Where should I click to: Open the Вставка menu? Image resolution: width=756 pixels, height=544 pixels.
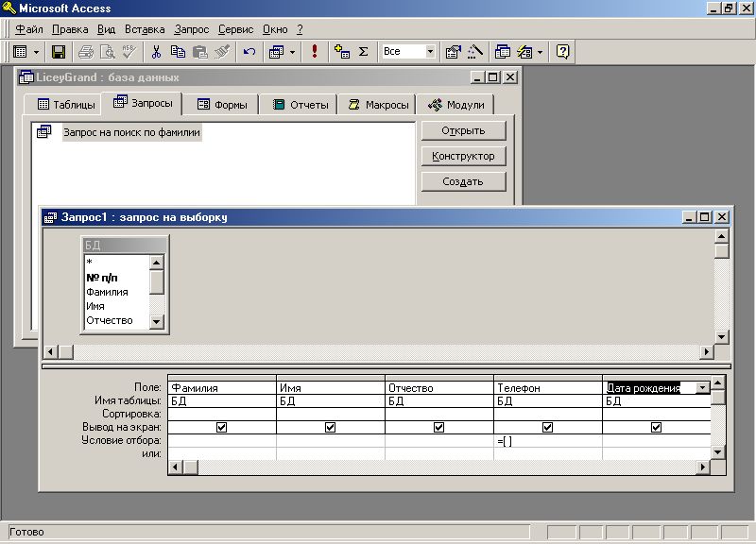click(145, 29)
